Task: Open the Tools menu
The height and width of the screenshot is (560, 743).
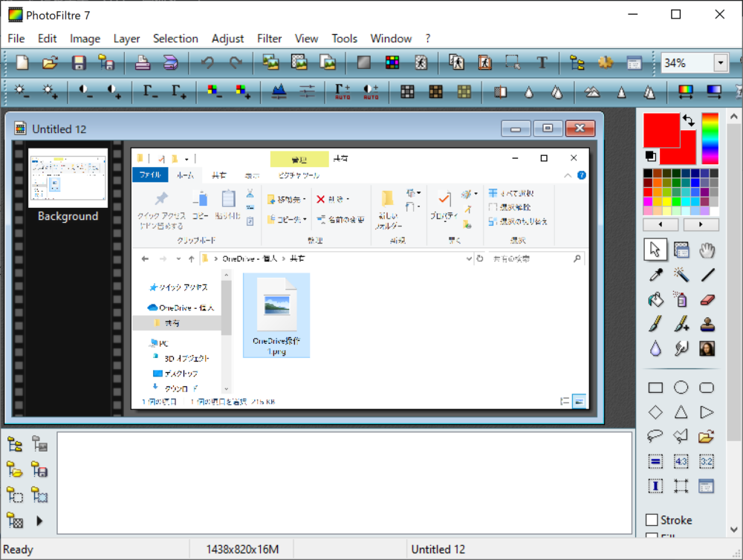Action: (x=344, y=39)
